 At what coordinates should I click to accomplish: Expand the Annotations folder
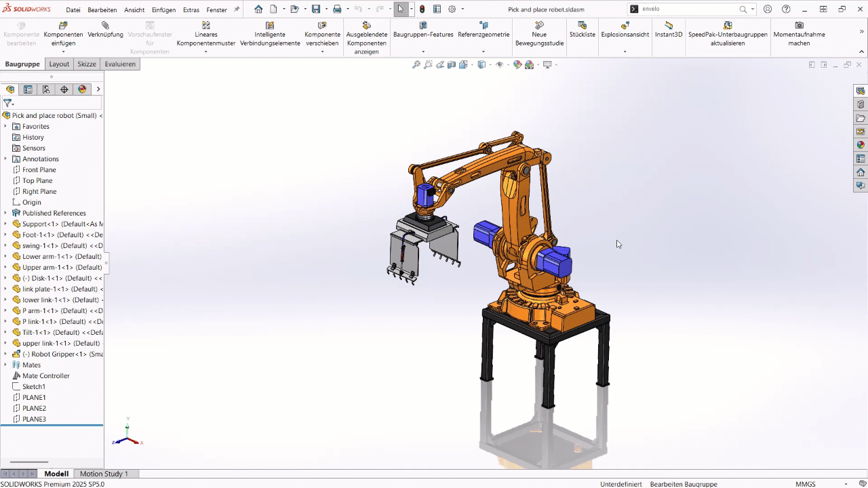tap(5, 159)
